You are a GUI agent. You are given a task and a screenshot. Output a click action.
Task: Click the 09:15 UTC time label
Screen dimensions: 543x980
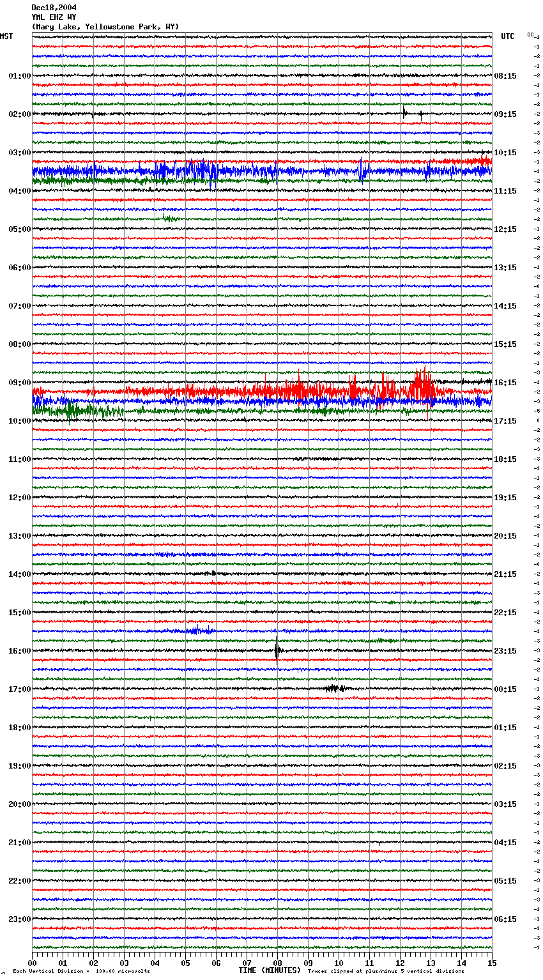505,114
